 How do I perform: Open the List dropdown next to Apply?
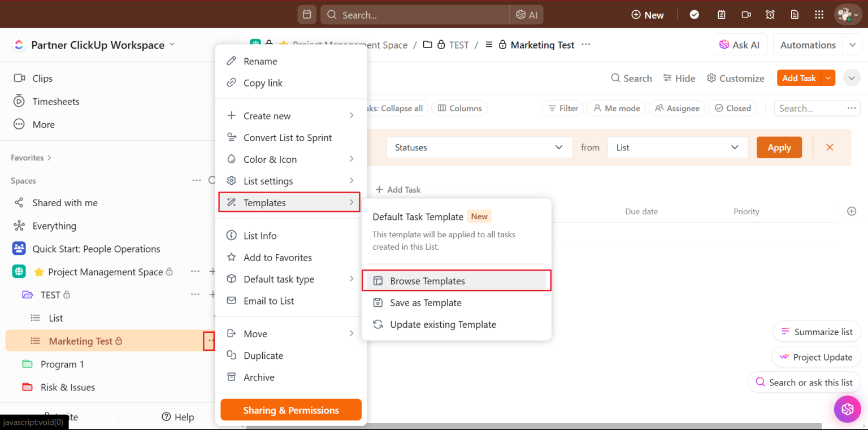tap(677, 147)
